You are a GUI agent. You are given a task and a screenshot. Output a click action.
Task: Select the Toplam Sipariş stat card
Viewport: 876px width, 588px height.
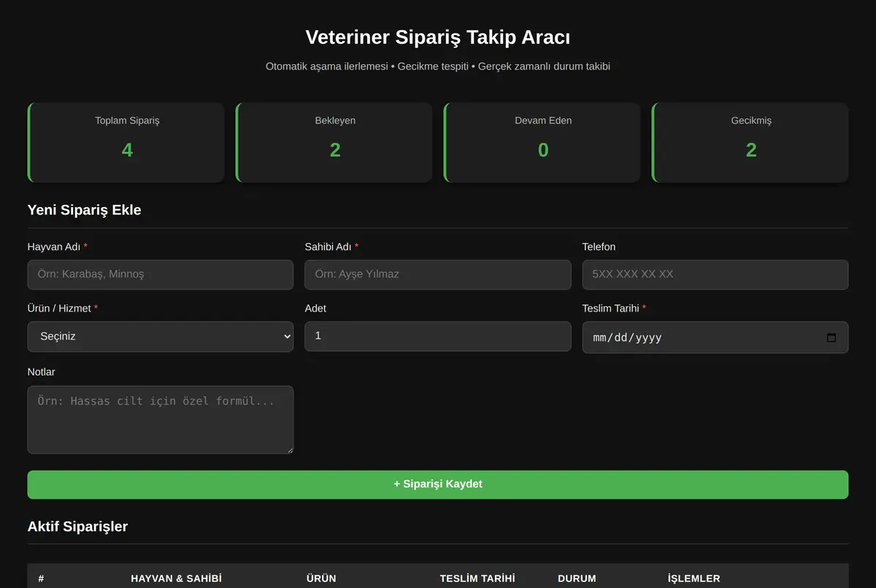(126, 142)
